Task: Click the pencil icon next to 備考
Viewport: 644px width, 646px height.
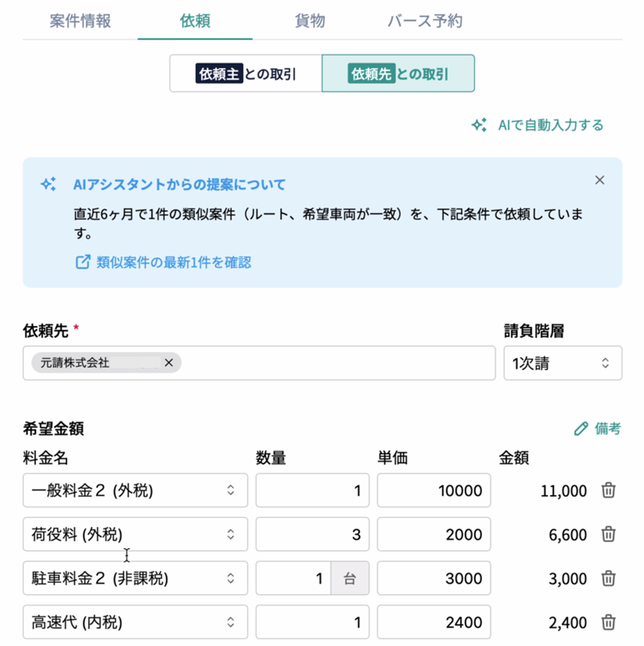Action: pyautogui.click(x=580, y=429)
